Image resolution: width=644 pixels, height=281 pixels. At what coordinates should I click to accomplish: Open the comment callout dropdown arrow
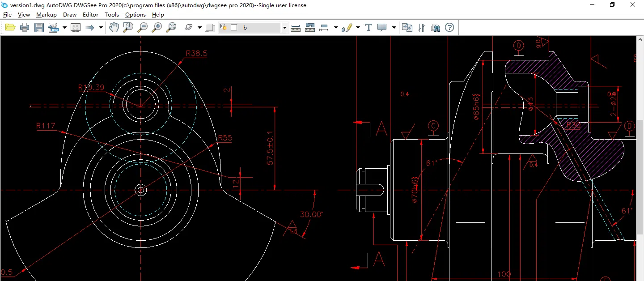point(393,27)
